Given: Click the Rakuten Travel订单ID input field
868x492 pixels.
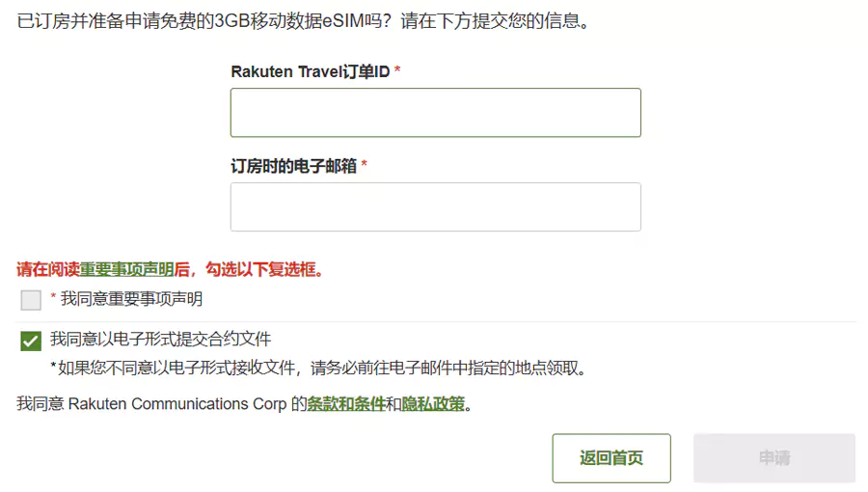Looking at the screenshot, I should click(x=435, y=113).
